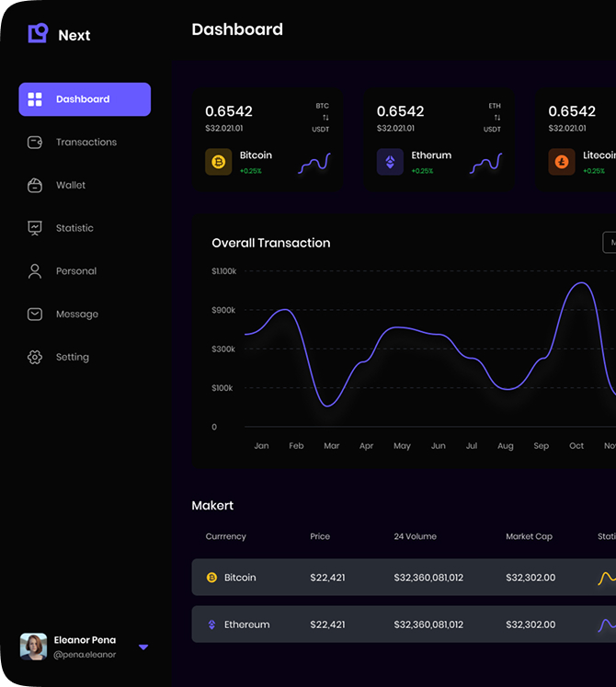Click the Statistic chart icon
Viewport: 616px width, 687px height.
(x=35, y=228)
